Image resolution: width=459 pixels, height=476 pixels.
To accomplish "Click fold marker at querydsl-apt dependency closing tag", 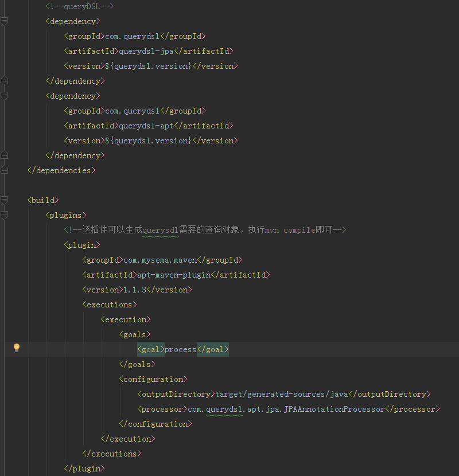I will pos(5,155).
